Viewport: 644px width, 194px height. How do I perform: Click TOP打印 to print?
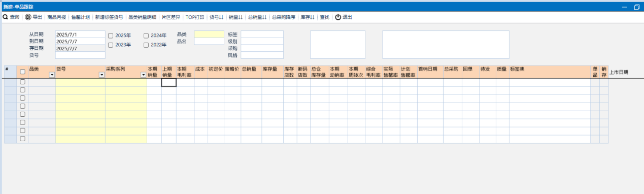(195, 17)
